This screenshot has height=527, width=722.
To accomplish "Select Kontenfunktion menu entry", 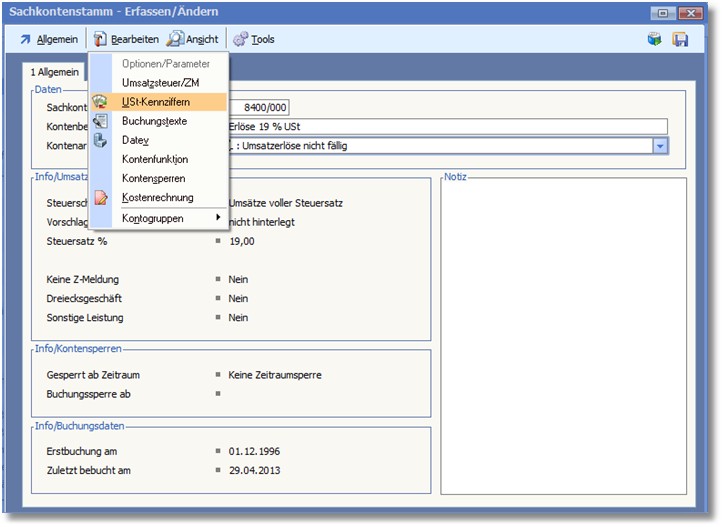I will 155,159.
